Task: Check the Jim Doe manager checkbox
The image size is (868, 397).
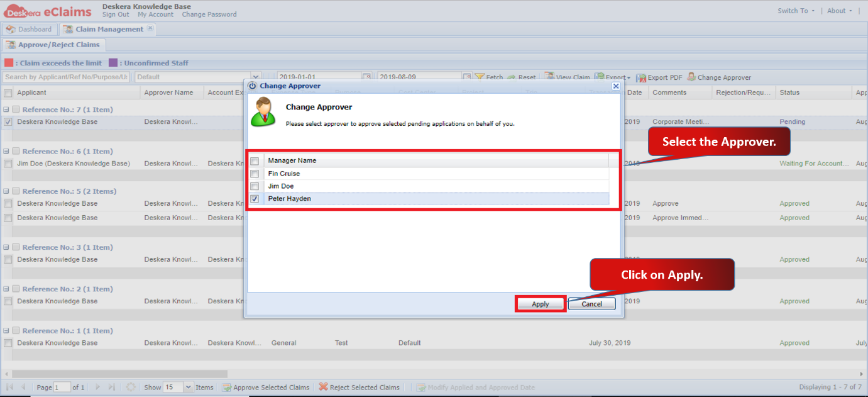Action: tap(255, 186)
